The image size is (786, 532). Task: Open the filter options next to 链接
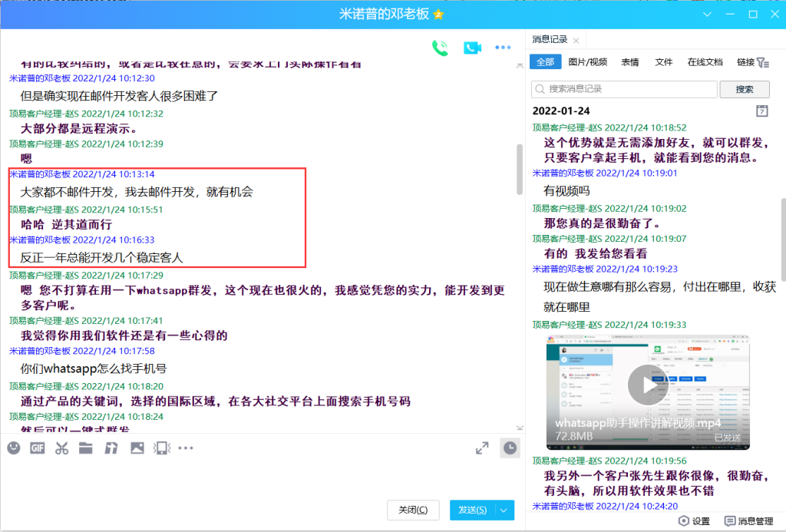click(762, 62)
